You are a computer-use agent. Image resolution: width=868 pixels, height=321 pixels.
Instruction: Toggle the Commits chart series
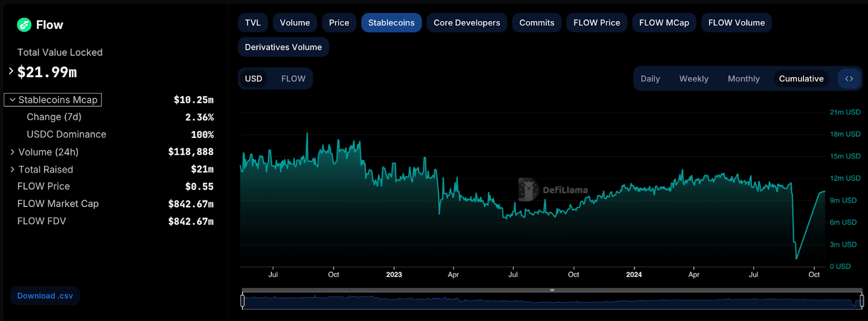pos(537,23)
